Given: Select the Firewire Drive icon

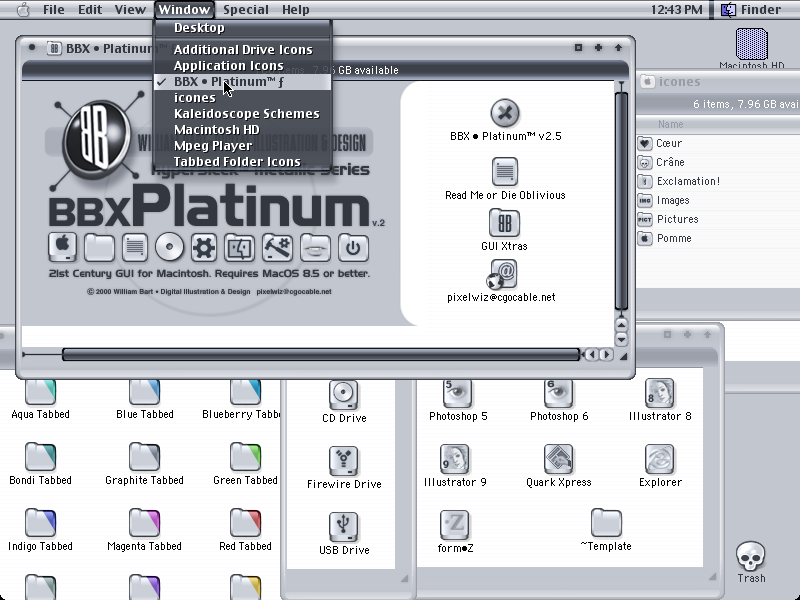Looking at the screenshot, I should click(344, 461).
